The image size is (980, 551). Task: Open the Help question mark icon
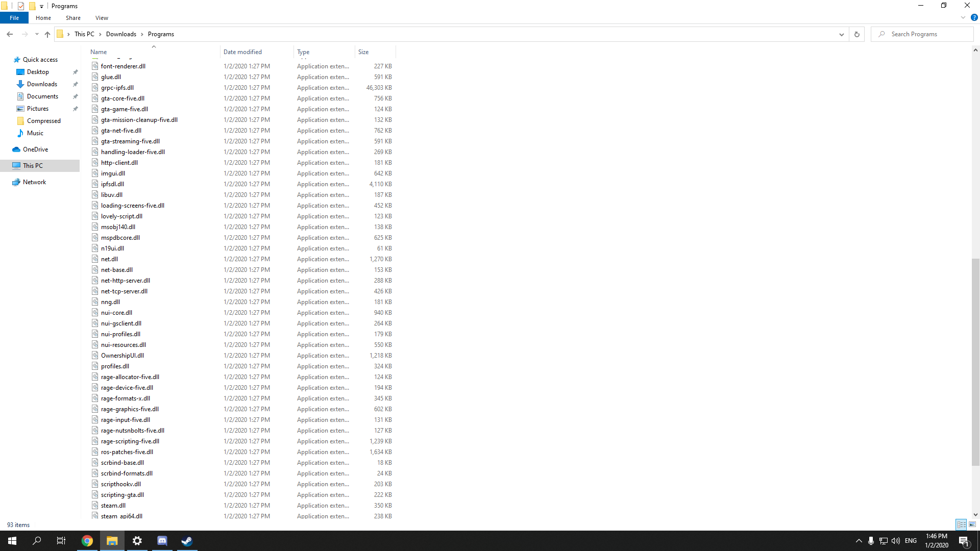tap(974, 17)
